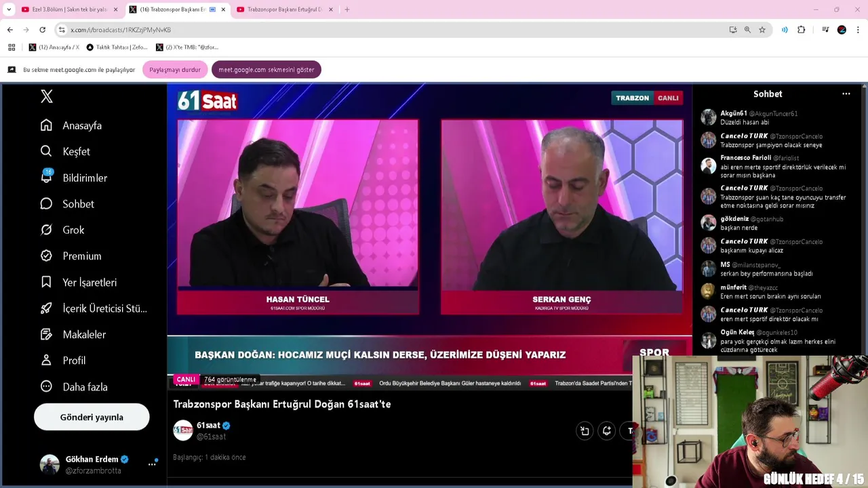Screen dimensions: 868x488
Task: Open Sohbet chat panel options menu
Action: pos(846,94)
